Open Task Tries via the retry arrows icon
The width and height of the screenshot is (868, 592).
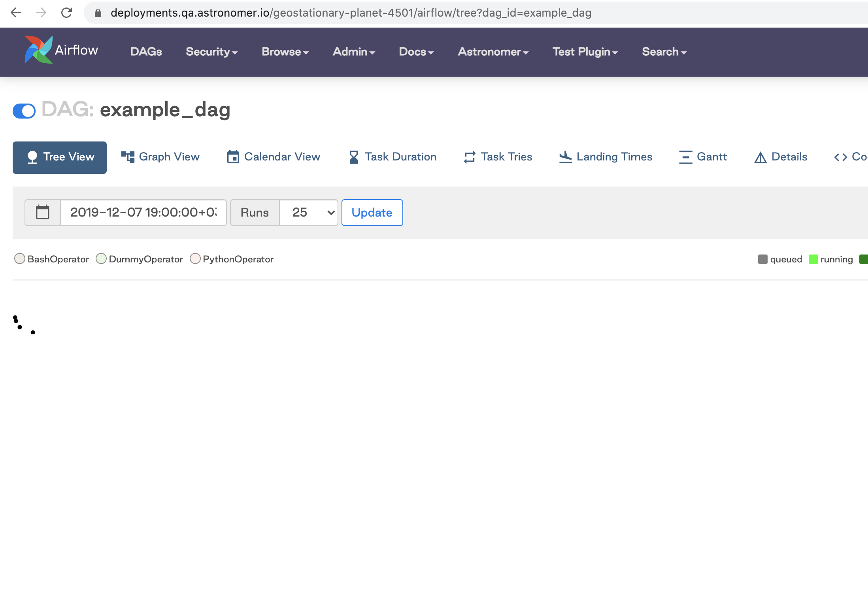pyautogui.click(x=469, y=156)
